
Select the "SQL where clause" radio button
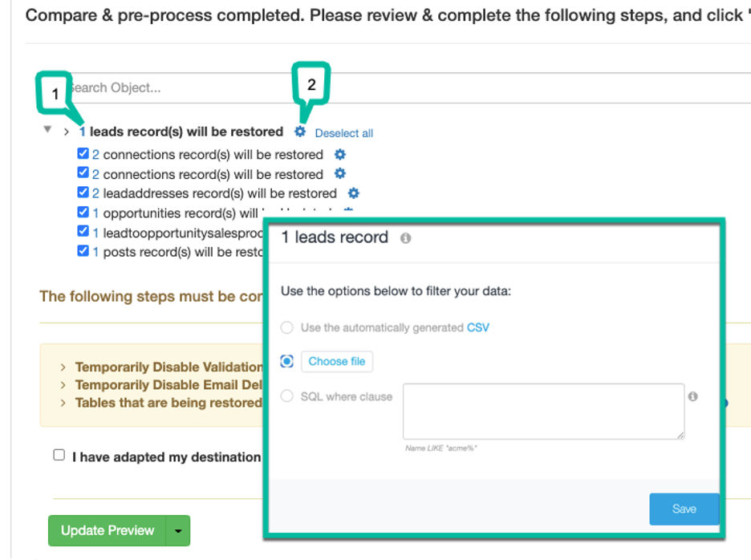(x=287, y=396)
